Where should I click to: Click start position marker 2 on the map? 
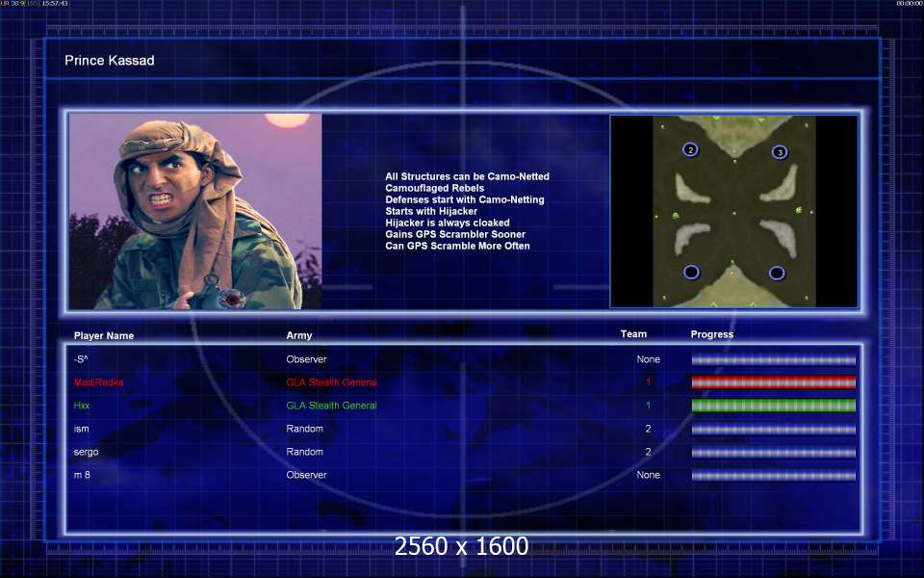tap(691, 150)
